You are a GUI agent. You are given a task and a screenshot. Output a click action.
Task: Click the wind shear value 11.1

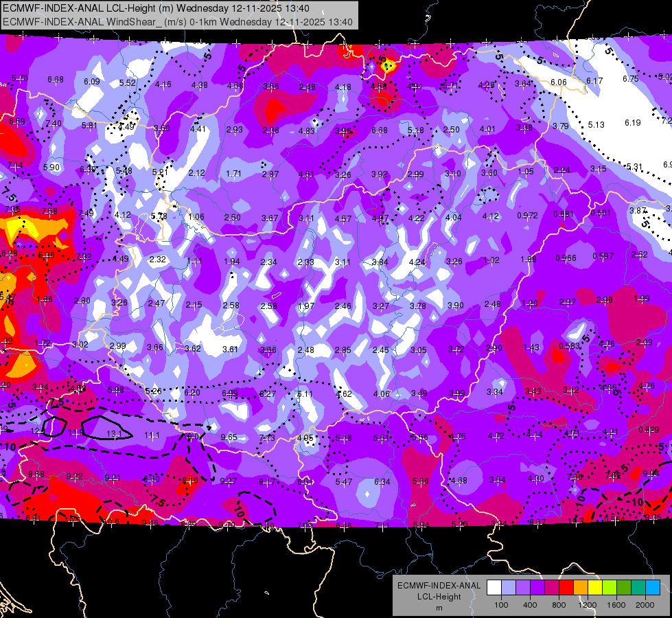[152, 435]
